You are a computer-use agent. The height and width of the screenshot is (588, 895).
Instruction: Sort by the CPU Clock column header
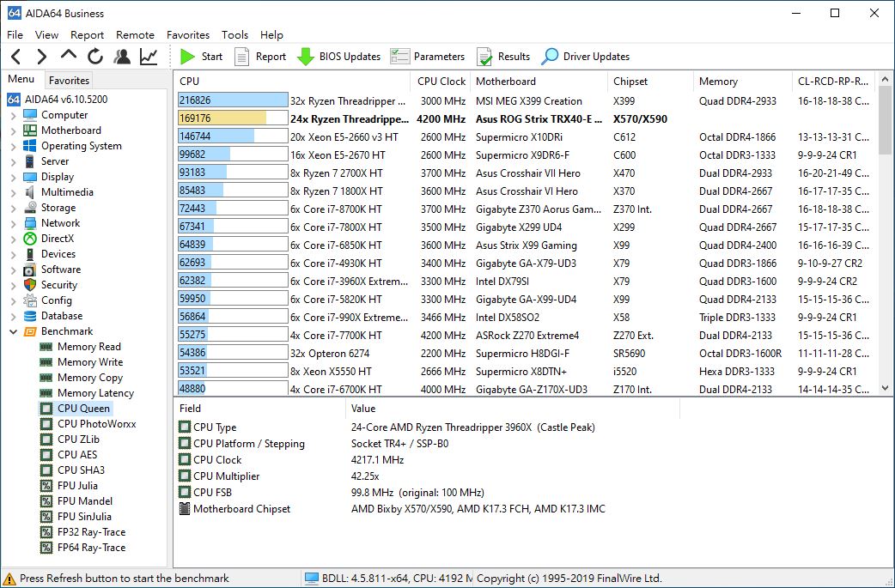pos(441,81)
